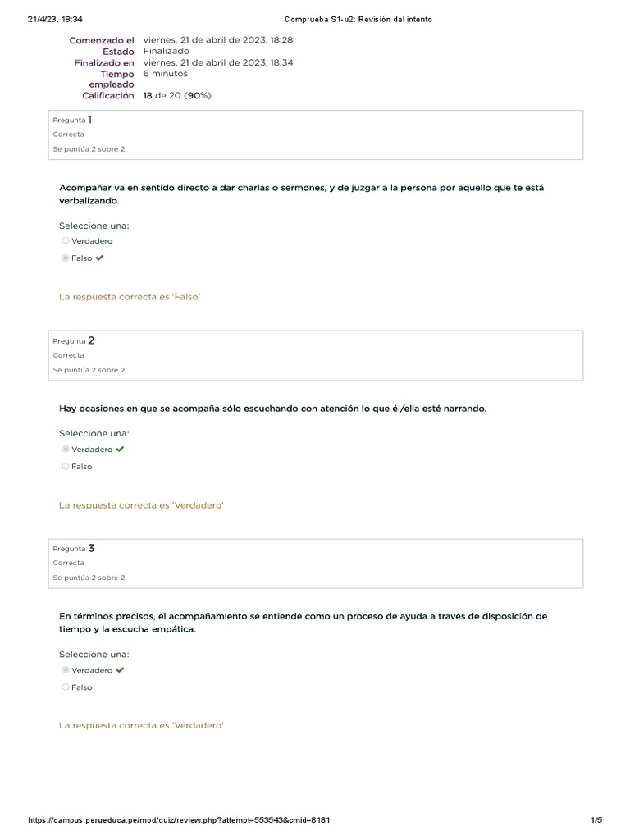Image resolution: width=630 pixels, height=840 pixels.
Task: Choose the Verdadero option in Pregunta 2
Action: pos(66,450)
